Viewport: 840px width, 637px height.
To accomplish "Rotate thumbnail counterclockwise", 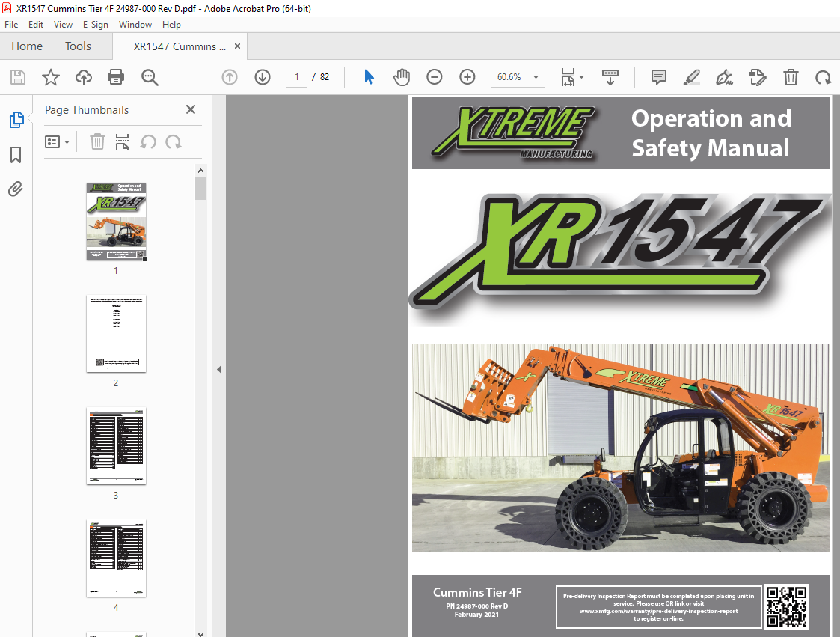I will coord(148,142).
